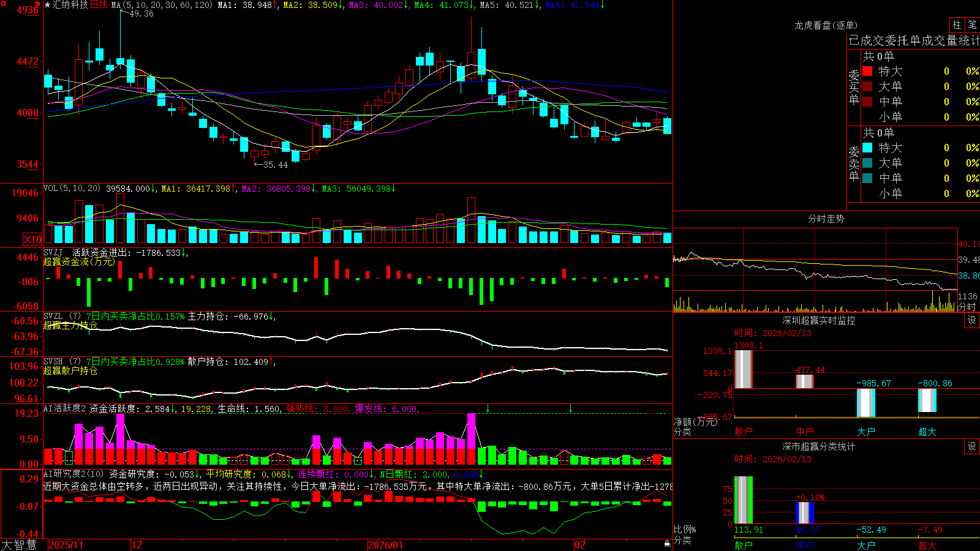Select the MA(5,10,20,30,60,120) indicator label

click(162, 5)
